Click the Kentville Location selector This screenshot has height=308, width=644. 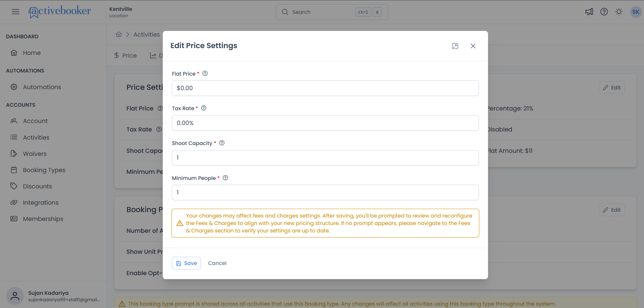[121, 12]
